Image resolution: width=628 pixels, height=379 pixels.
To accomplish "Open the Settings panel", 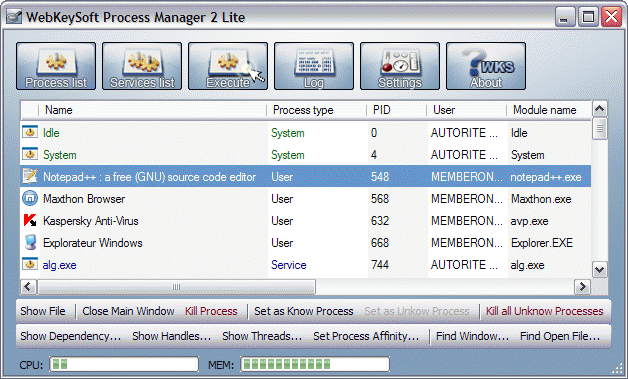I will coord(400,66).
